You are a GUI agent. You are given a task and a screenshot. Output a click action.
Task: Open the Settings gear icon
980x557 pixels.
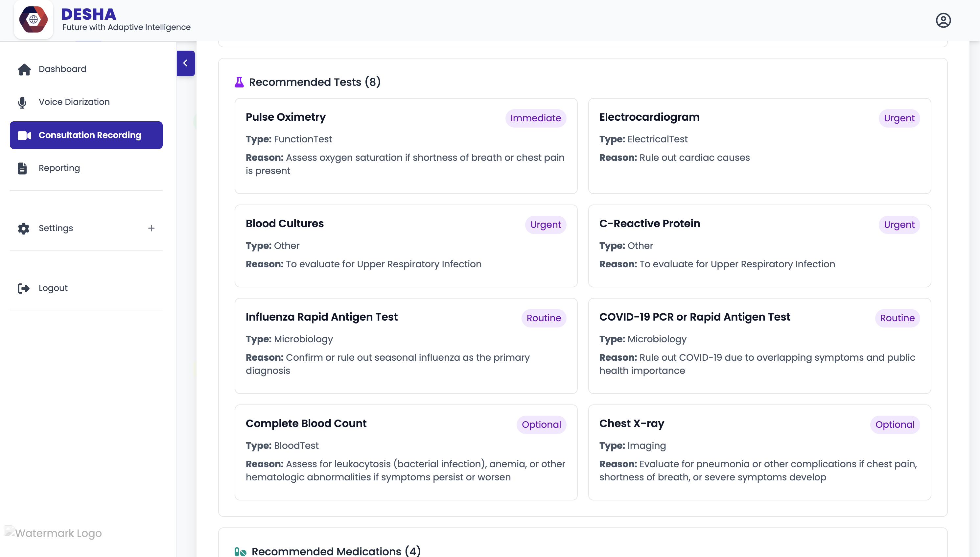[23, 229]
